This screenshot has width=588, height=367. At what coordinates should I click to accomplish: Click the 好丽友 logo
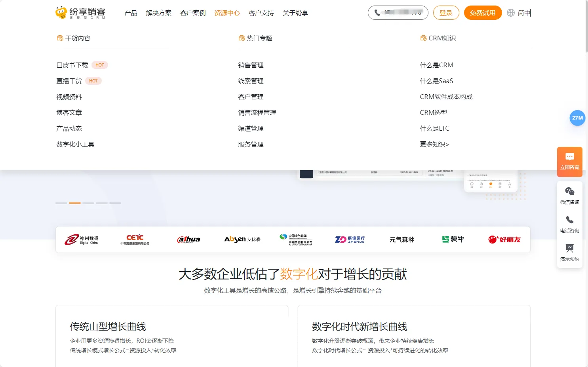click(504, 240)
